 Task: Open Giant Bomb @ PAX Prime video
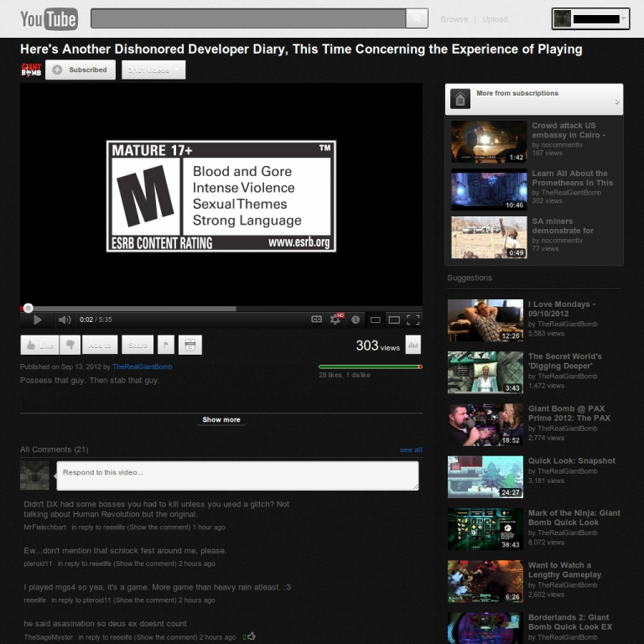click(x=569, y=413)
